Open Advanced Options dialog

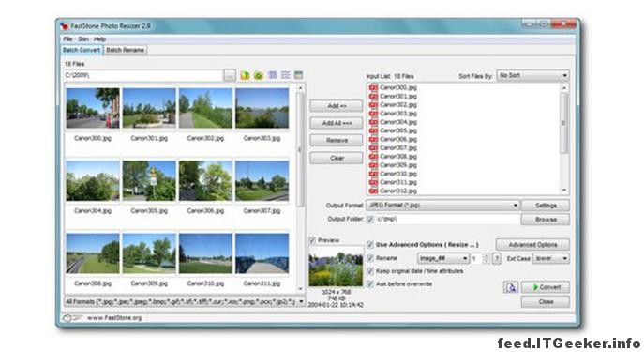coord(532,245)
